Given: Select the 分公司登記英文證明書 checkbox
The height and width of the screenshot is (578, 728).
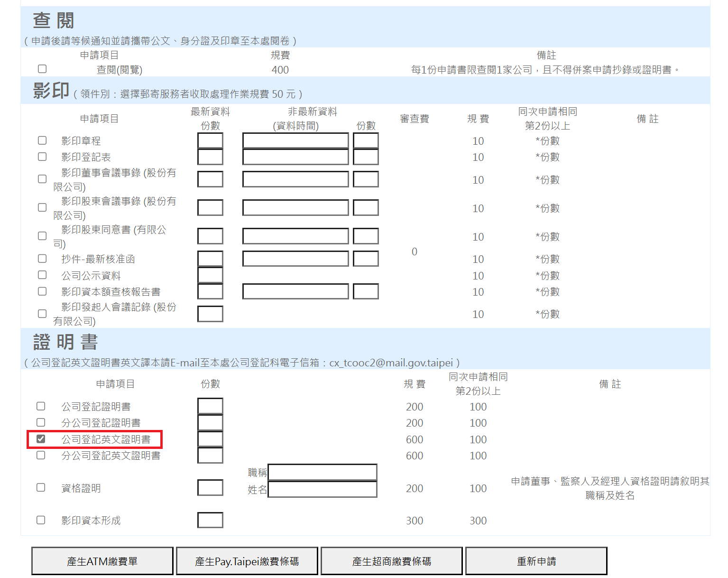Looking at the screenshot, I should (x=40, y=455).
